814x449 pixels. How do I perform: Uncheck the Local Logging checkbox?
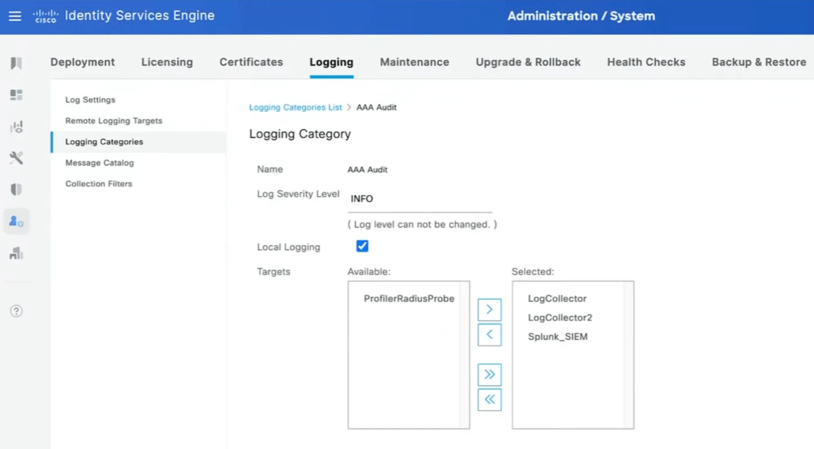click(x=362, y=246)
